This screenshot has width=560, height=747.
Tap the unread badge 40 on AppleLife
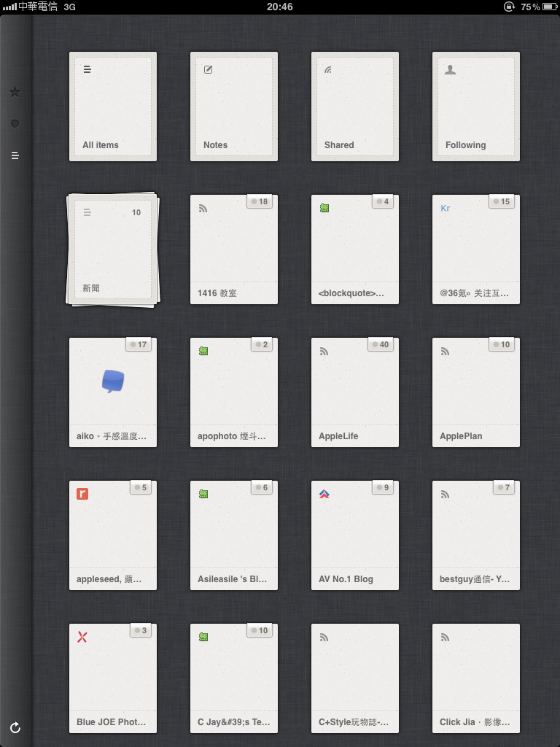coord(381,344)
